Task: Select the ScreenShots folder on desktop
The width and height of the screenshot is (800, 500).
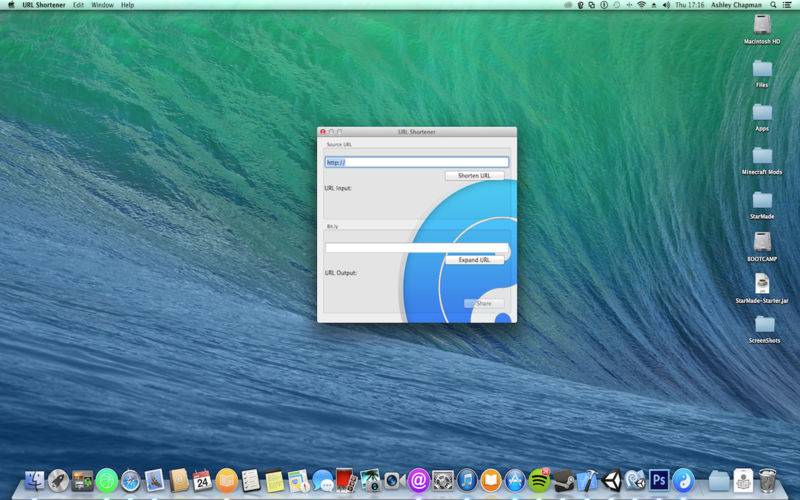Action: click(x=764, y=329)
